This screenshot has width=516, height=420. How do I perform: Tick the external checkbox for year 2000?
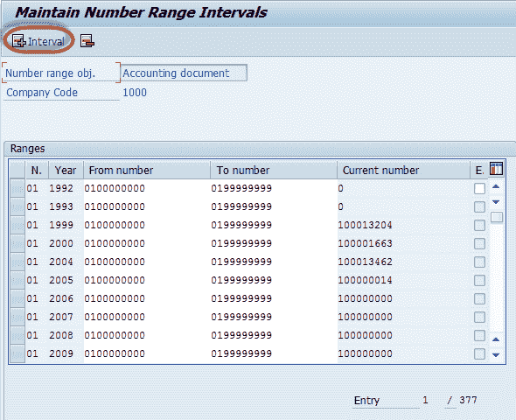tap(479, 244)
